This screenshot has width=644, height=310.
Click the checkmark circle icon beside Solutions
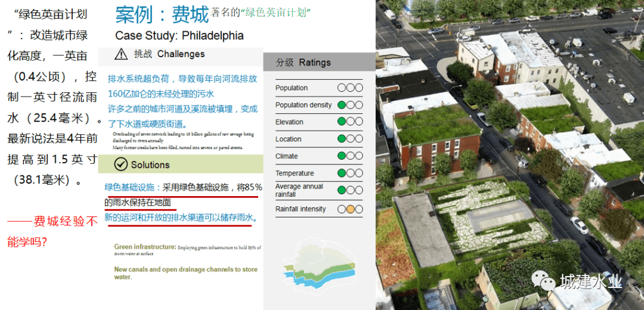click(121, 165)
